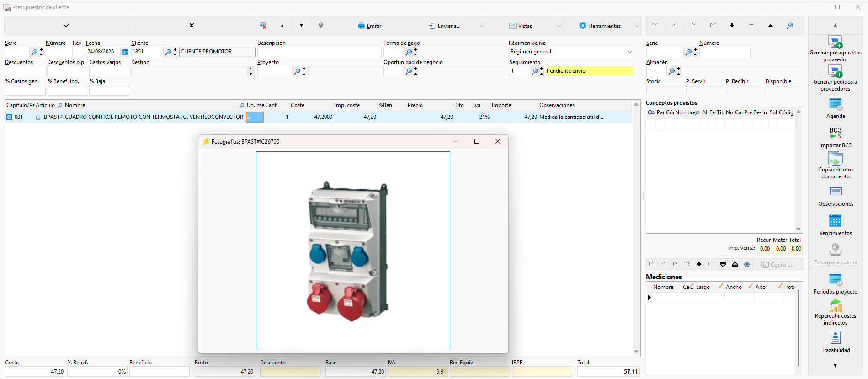Screen dimensions: 868x379
Task: Open Importar BC3 tool
Action: pyautogui.click(x=835, y=133)
